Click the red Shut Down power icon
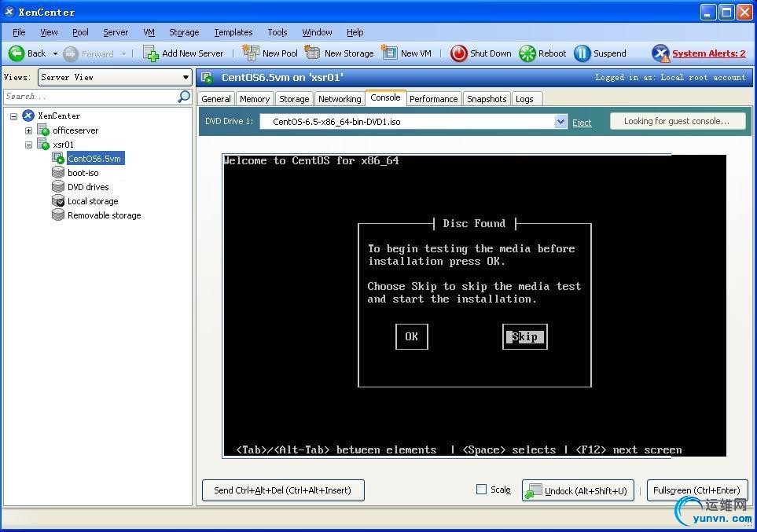This screenshot has height=532, width=757. point(458,53)
